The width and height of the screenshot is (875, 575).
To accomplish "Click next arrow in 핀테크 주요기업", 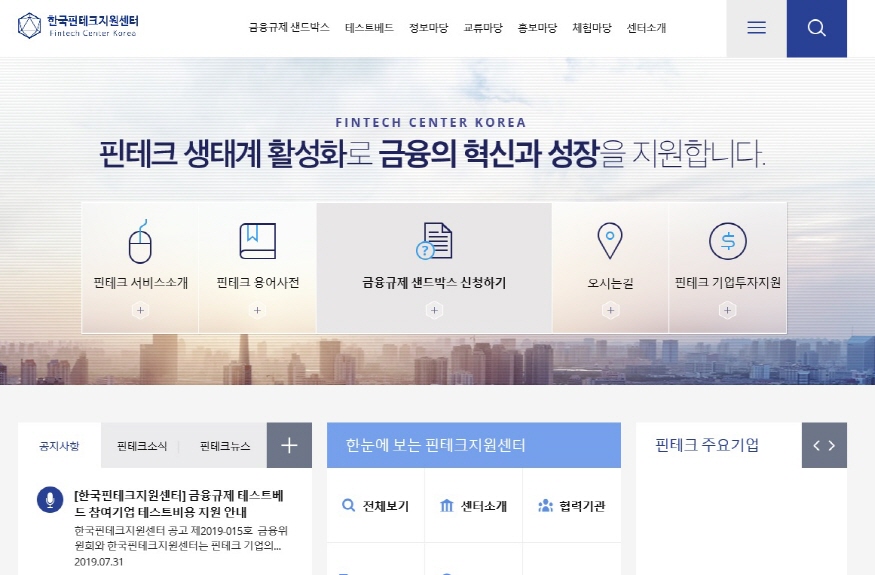I will 832,445.
